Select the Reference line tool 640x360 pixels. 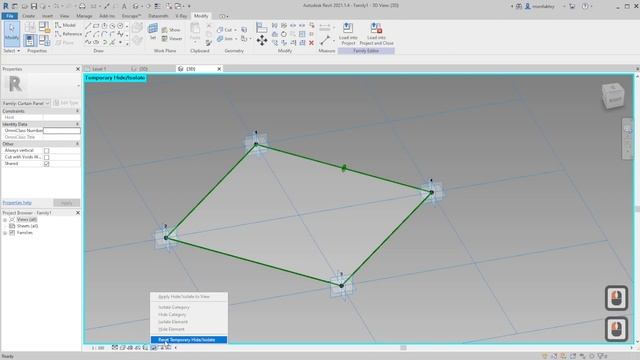click(x=68, y=34)
